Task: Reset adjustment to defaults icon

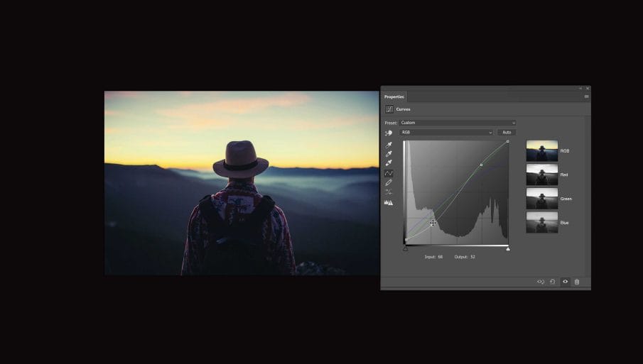Action: pos(553,282)
